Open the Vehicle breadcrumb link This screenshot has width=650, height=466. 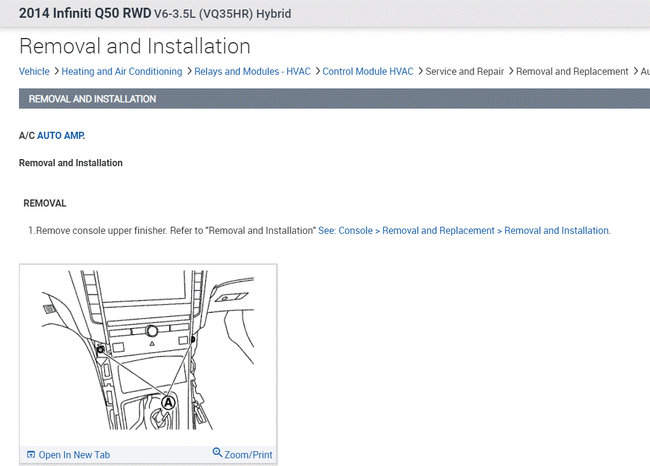(34, 71)
